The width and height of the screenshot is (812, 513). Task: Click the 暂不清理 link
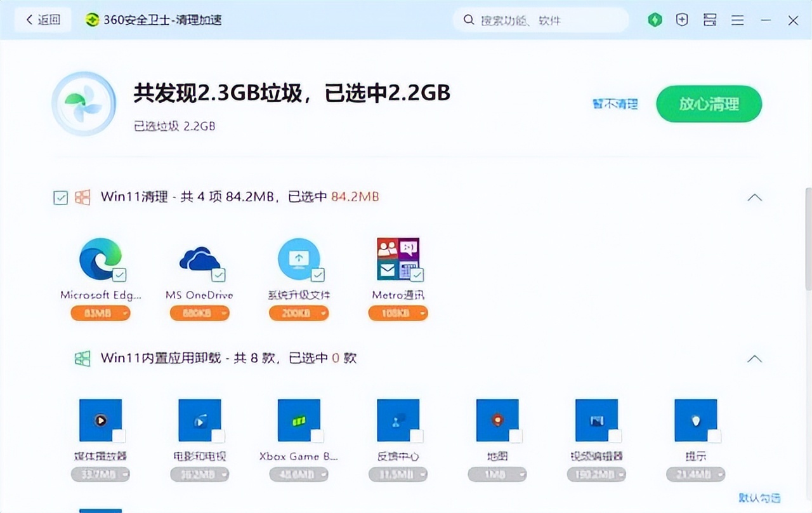[x=613, y=104]
